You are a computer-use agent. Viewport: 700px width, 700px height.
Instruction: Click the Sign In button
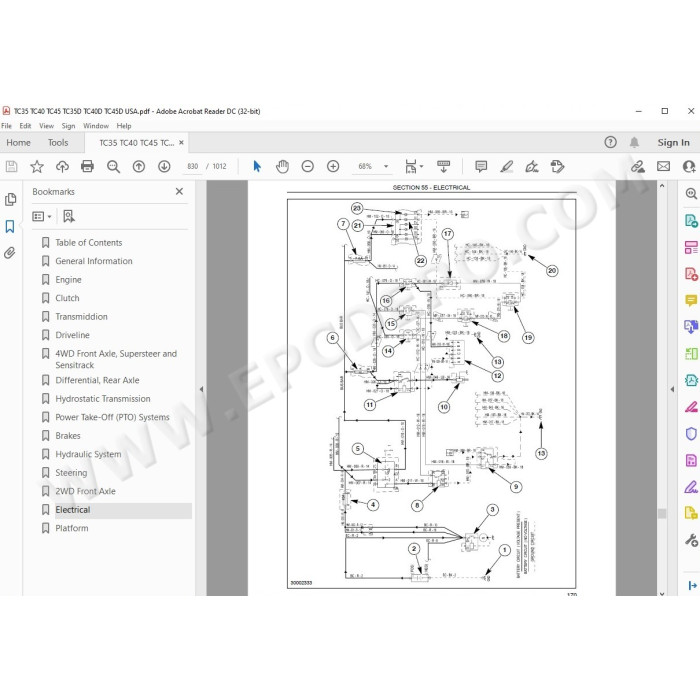[x=673, y=142]
